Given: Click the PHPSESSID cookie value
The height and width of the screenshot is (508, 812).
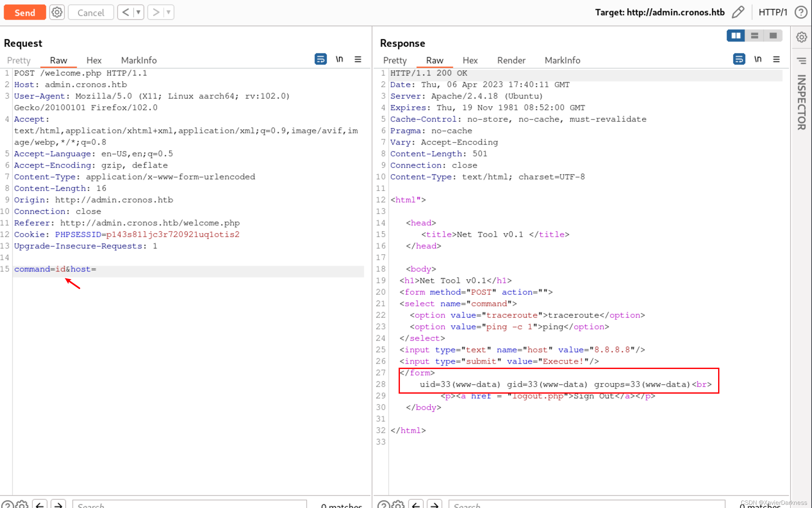Looking at the screenshot, I should click(x=173, y=234).
